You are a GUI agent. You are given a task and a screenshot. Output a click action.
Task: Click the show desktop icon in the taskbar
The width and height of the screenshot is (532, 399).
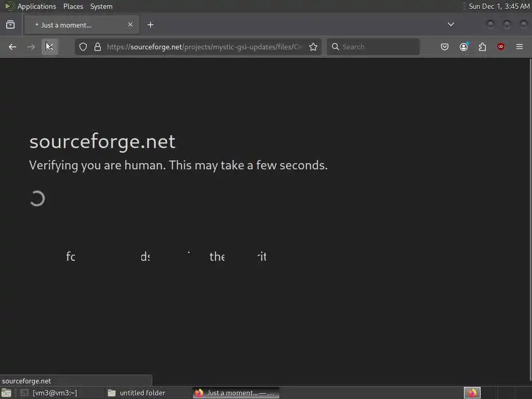click(6, 393)
